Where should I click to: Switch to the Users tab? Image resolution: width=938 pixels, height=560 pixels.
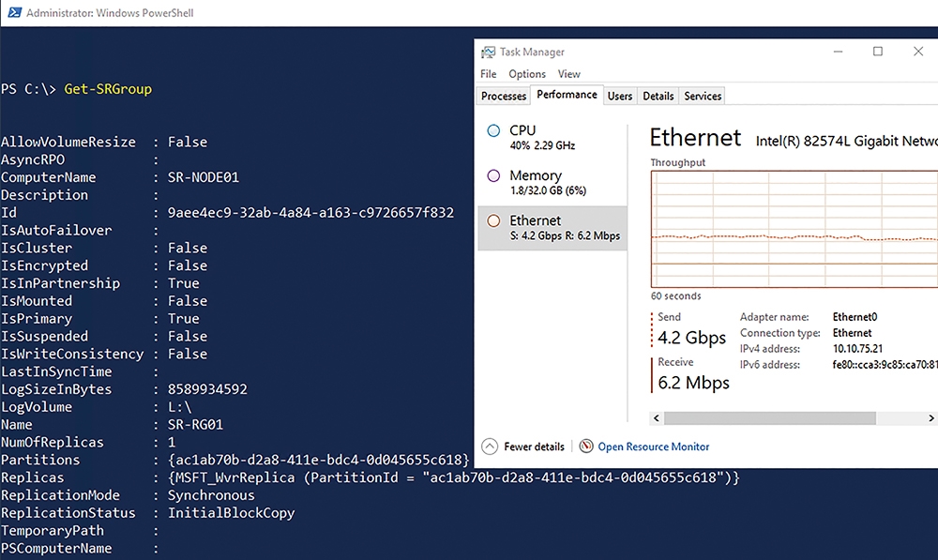(x=620, y=96)
